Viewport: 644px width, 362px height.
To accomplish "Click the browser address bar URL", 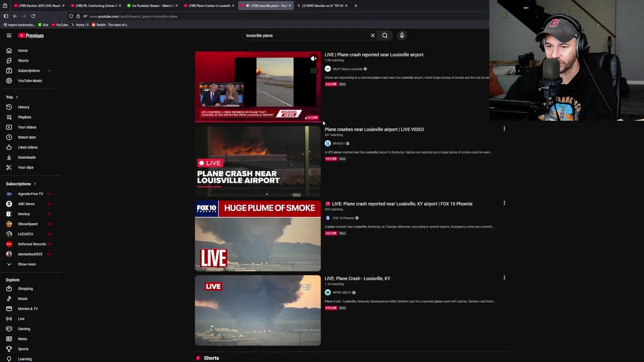I will coord(133,17).
